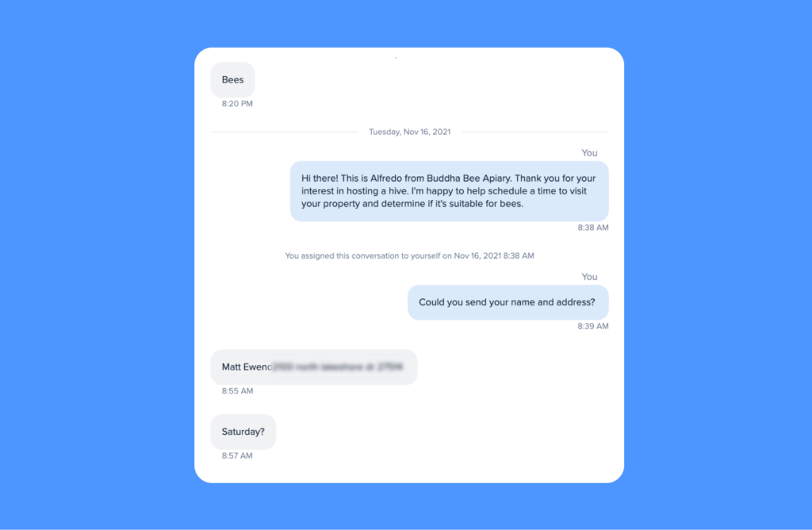Click the 8:55 AM timestamp
Image resolution: width=812 pixels, height=530 pixels.
[237, 390]
